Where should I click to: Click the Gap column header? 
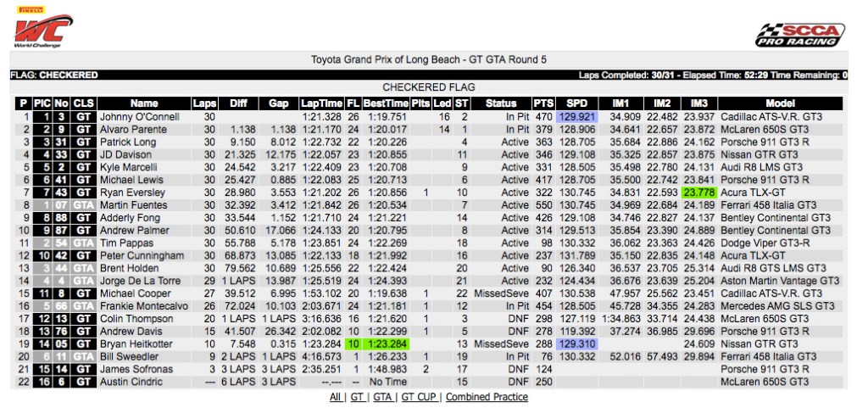tap(278, 103)
